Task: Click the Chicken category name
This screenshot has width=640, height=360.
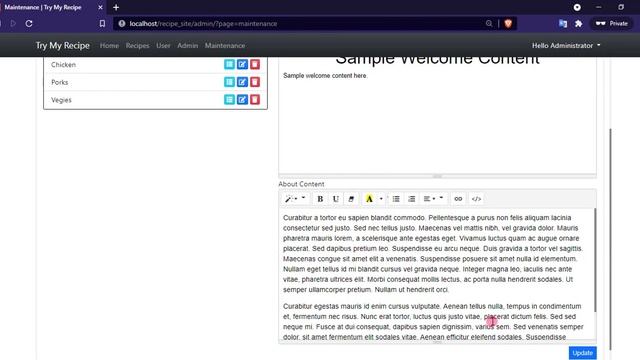Action: point(63,64)
